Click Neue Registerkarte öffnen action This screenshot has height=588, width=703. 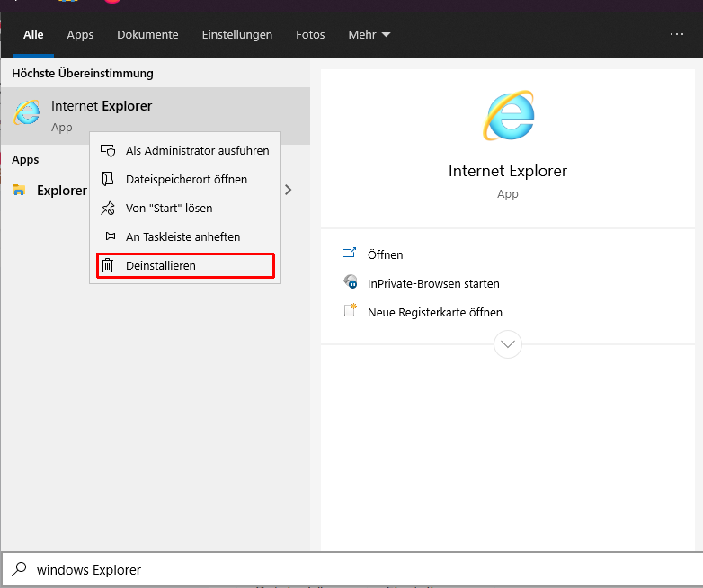click(x=434, y=312)
